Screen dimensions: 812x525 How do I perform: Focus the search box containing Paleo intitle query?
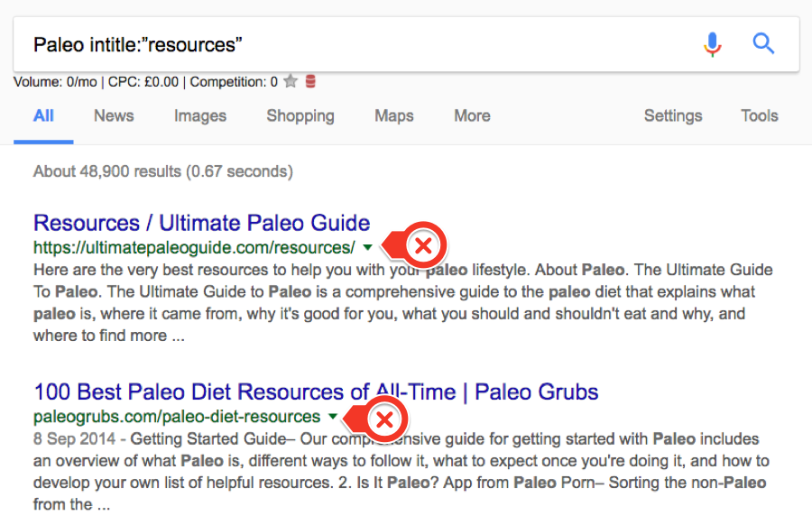click(361, 44)
